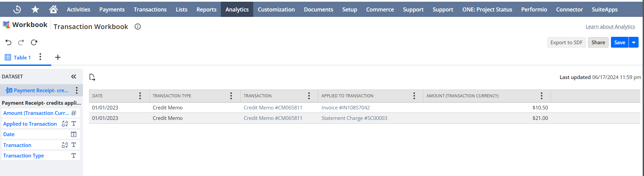The image size is (644, 176).
Task: Add a new tab with plus icon
Action: coord(58,57)
